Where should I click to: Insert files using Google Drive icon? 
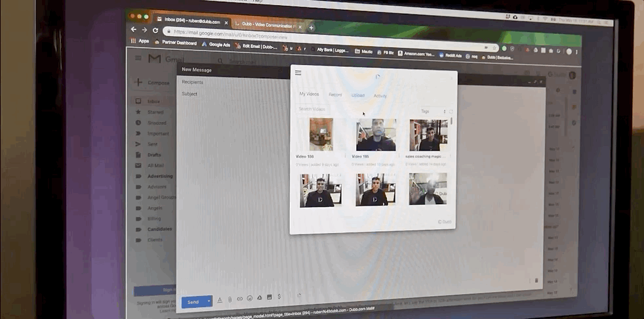tap(260, 297)
